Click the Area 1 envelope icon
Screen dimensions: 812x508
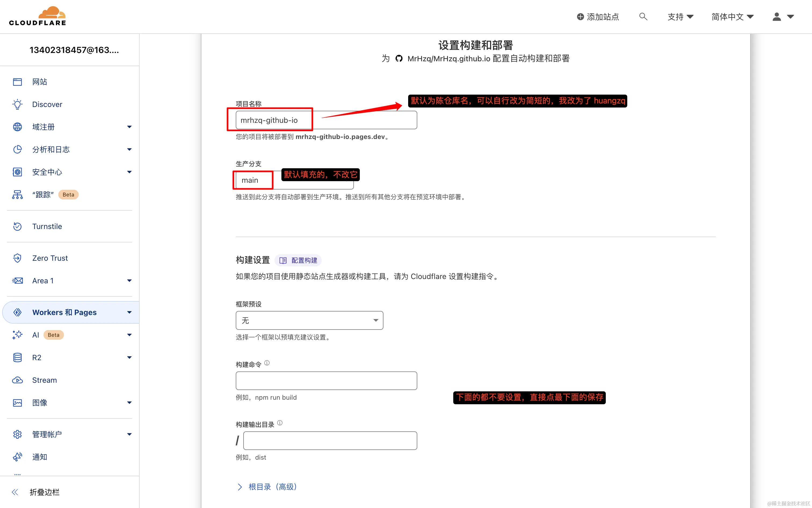(x=17, y=281)
